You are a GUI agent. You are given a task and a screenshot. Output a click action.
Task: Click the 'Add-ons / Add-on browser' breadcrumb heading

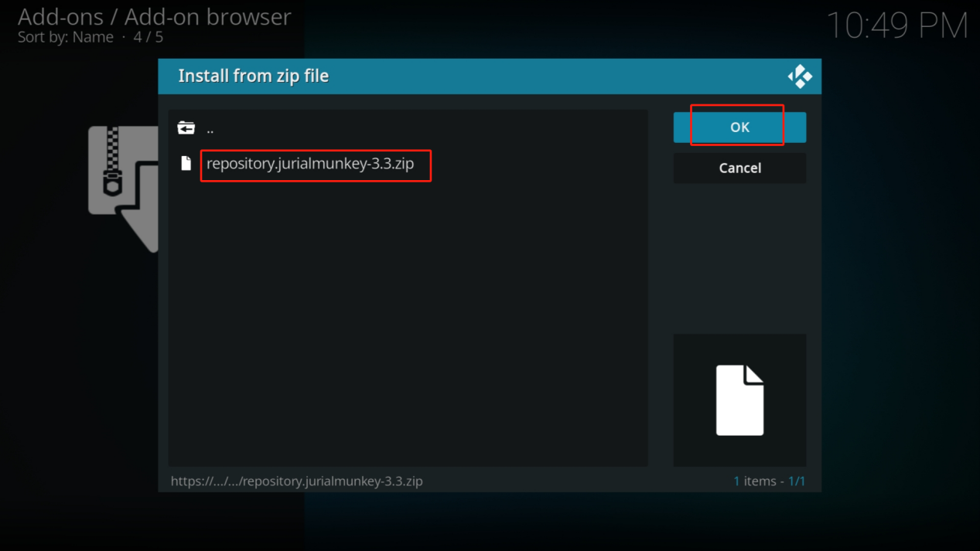click(x=154, y=16)
